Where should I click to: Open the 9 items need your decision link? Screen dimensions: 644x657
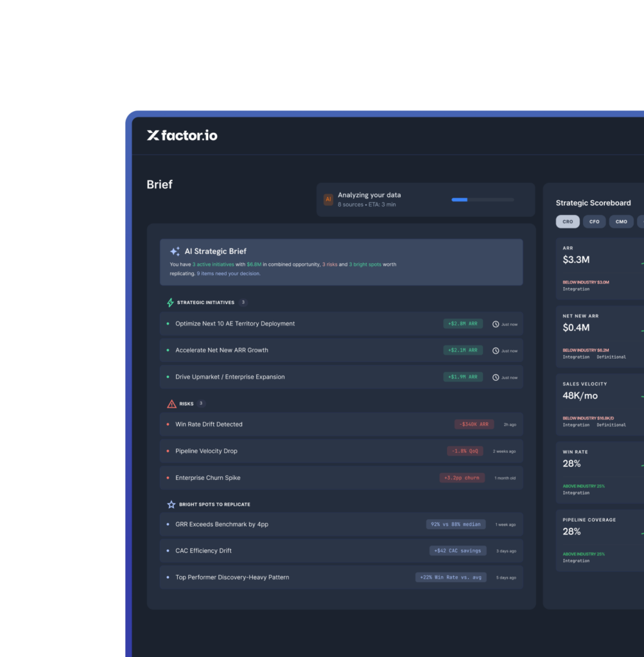pos(229,273)
